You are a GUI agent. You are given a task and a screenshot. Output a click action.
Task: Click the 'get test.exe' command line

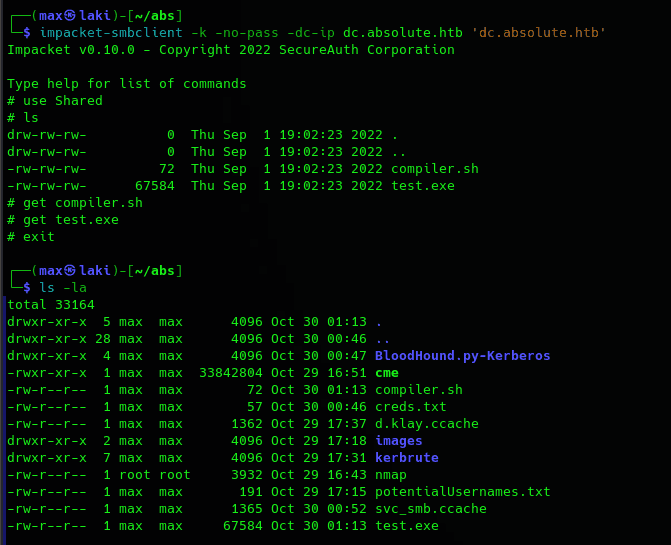pos(63,220)
